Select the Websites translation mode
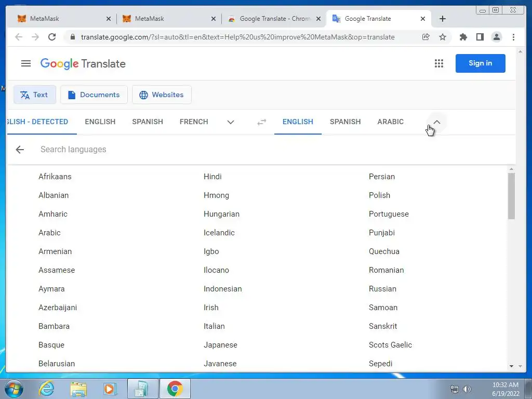Image resolution: width=532 pixels, height=399 pixels. [162, 95]
